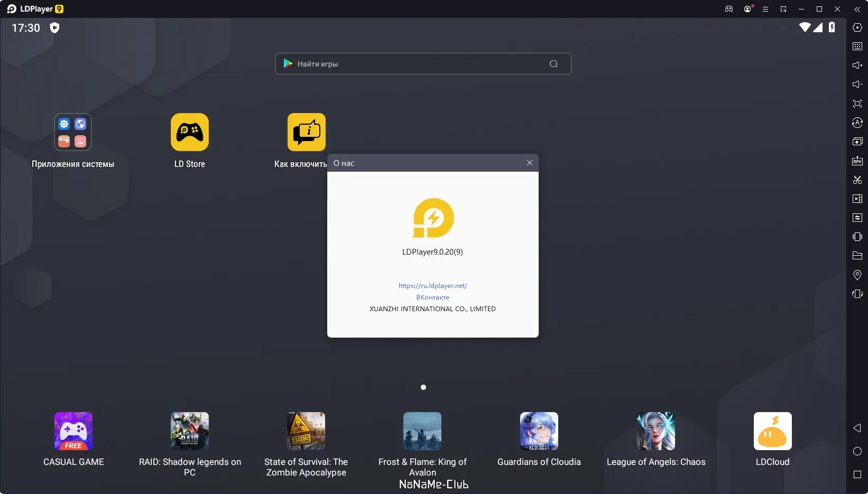Open the account icon in the title bar

[x=747, y=9]
